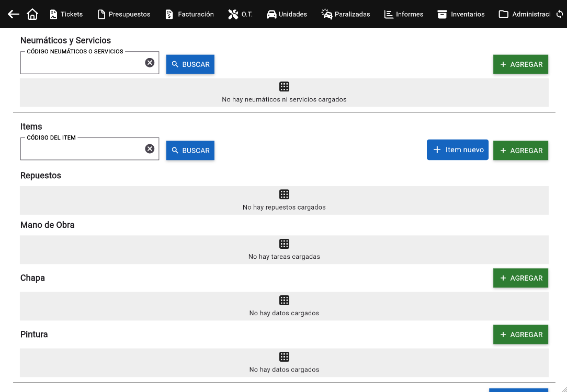This screenshot has width=567, height=392.
Task: Click the Item nuevo button
Action: coord(458,149)
